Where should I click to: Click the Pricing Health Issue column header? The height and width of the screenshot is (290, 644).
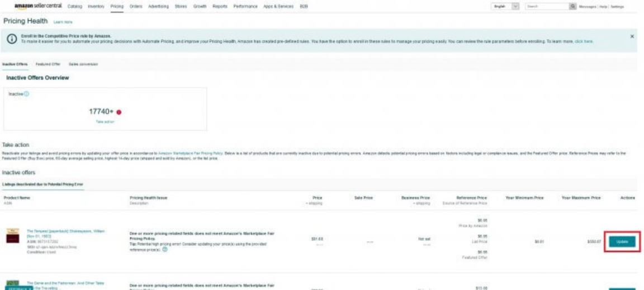click(149, 198)
